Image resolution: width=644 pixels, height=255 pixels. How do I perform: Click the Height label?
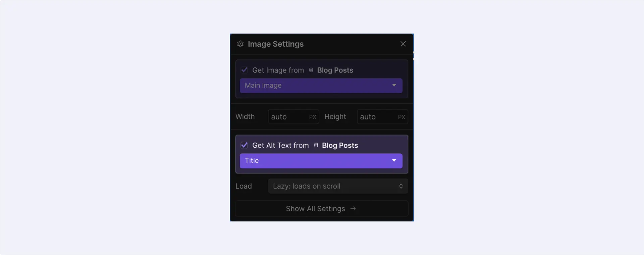[335, 117]
